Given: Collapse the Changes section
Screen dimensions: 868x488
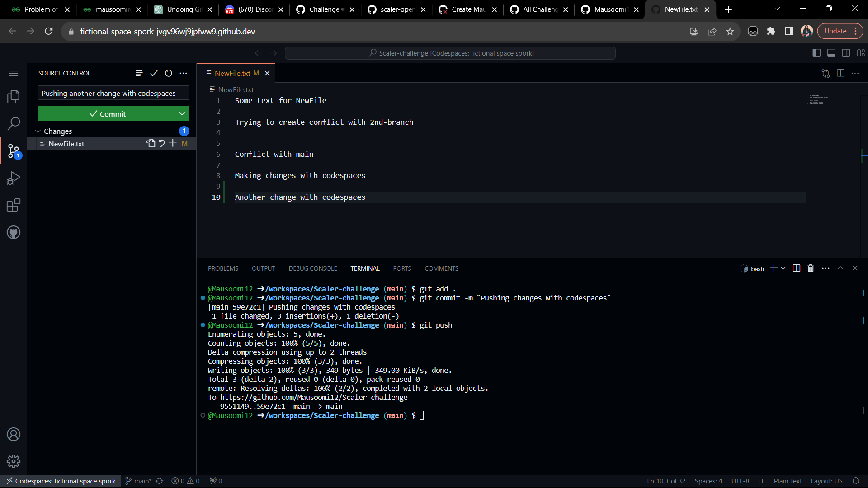Looking at the screenshot, I should coord(38,131).
